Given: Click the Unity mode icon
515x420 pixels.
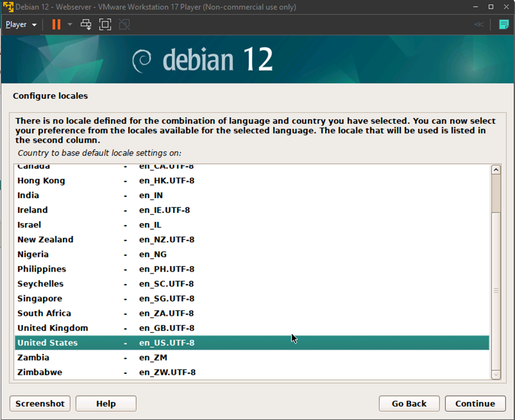Looking at the screenshot, I should tap(123, 24).
